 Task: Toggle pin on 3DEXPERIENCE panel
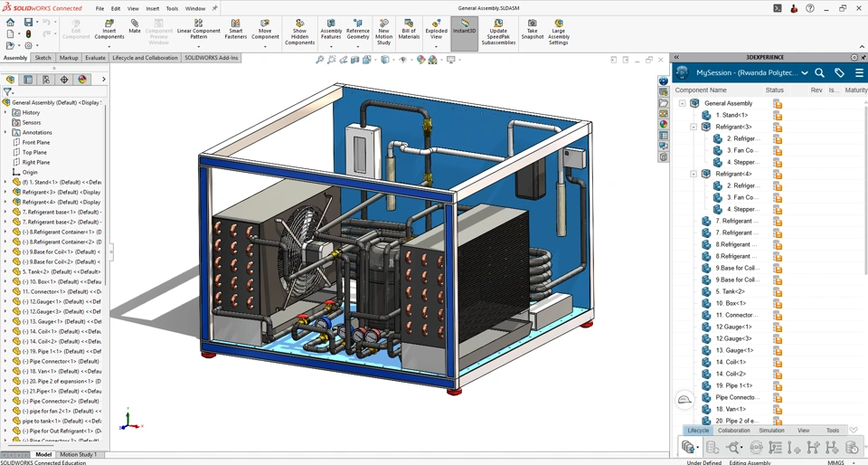[x=863, y=57]
